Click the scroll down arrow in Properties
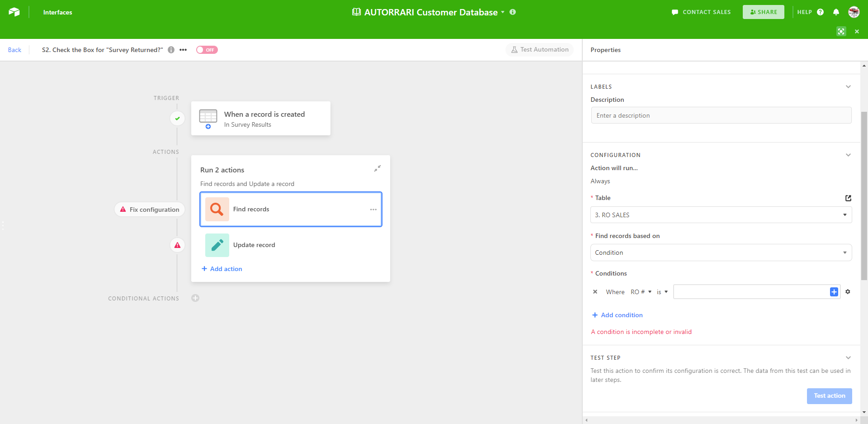 (x=864, y=412)
